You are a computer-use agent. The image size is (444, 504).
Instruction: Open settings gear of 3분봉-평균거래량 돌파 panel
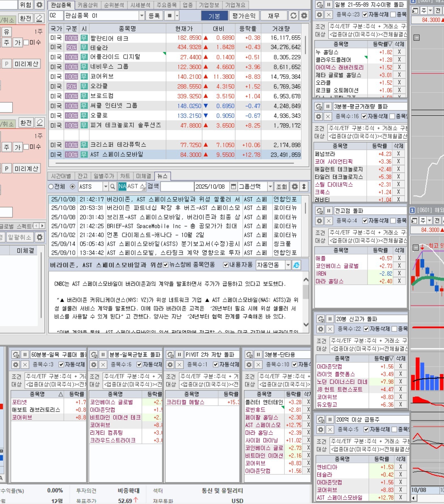(x=319, y=116)
